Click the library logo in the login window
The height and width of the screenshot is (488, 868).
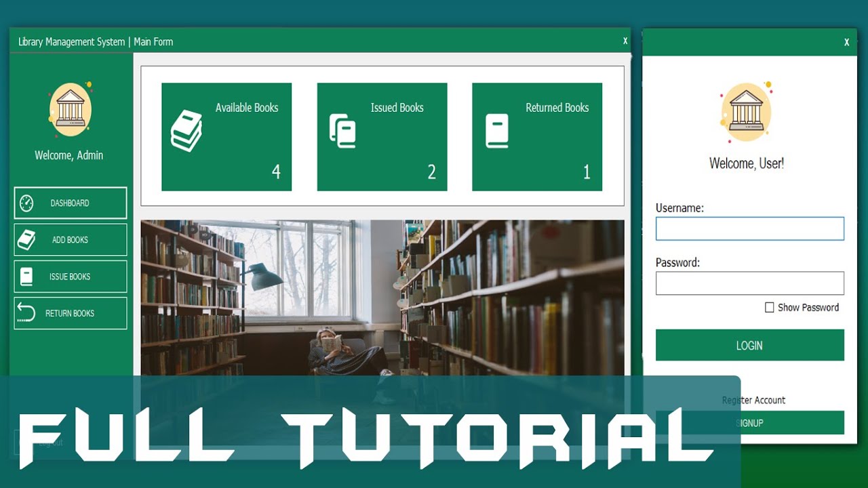pyautogui.click(x=747, y=111)
